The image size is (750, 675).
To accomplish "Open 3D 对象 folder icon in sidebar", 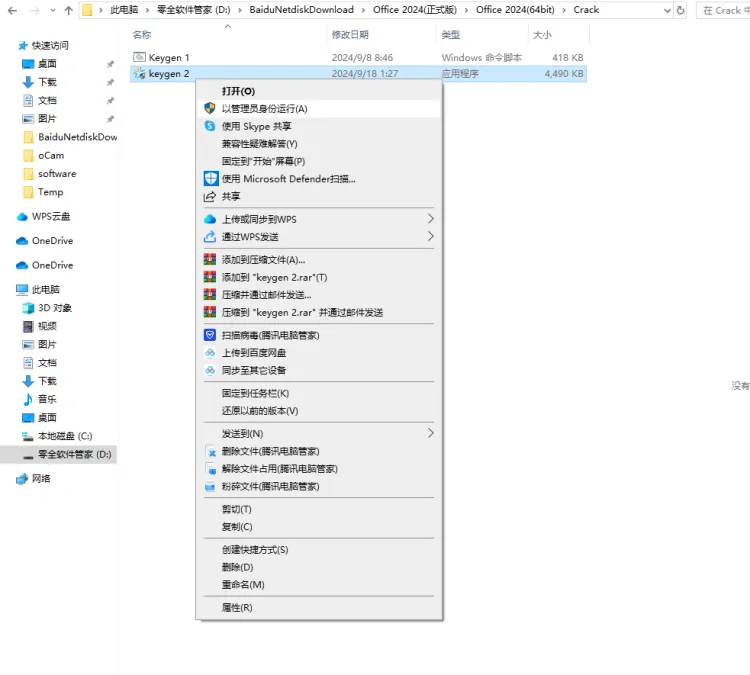I will 28,308.
